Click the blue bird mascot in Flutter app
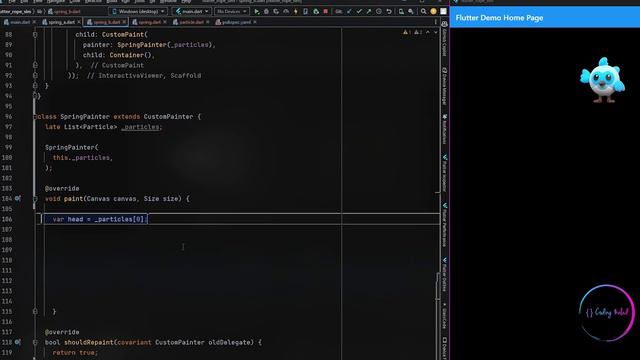Image resolution: width=640 pixels, height=360 pixels. click(602, 80)
